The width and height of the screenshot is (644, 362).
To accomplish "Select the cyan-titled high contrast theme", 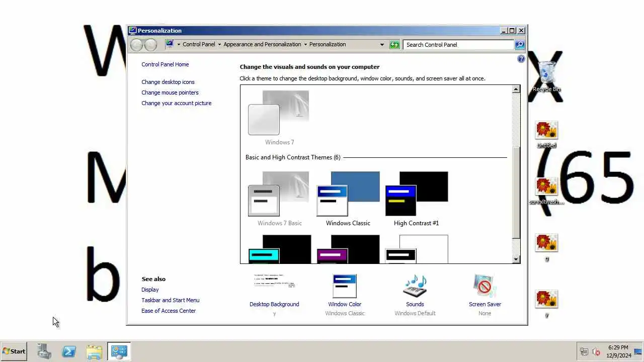I will [279, 249].
